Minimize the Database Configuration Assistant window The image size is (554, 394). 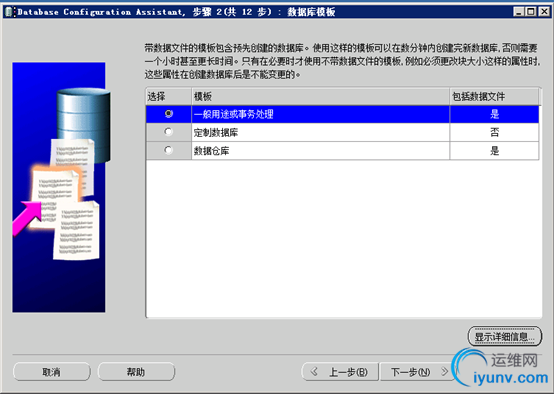point(519,12)
